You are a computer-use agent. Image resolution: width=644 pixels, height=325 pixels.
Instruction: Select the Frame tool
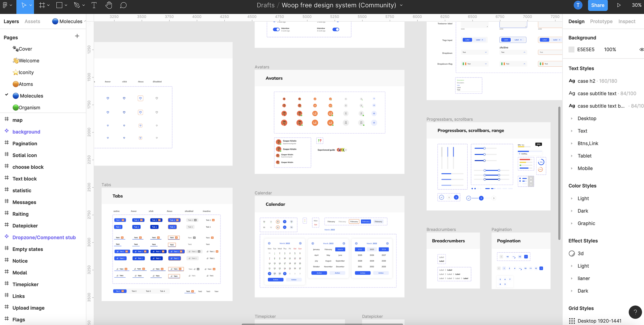point(42,5)
